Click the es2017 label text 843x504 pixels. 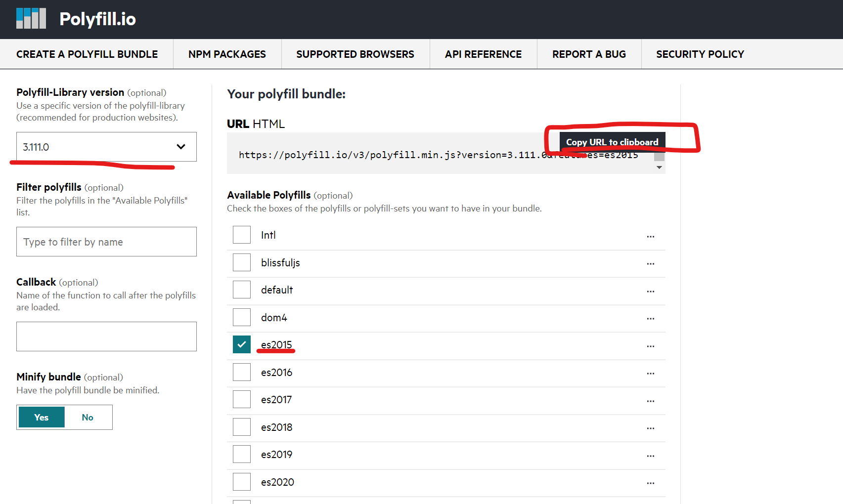point(276,399)
